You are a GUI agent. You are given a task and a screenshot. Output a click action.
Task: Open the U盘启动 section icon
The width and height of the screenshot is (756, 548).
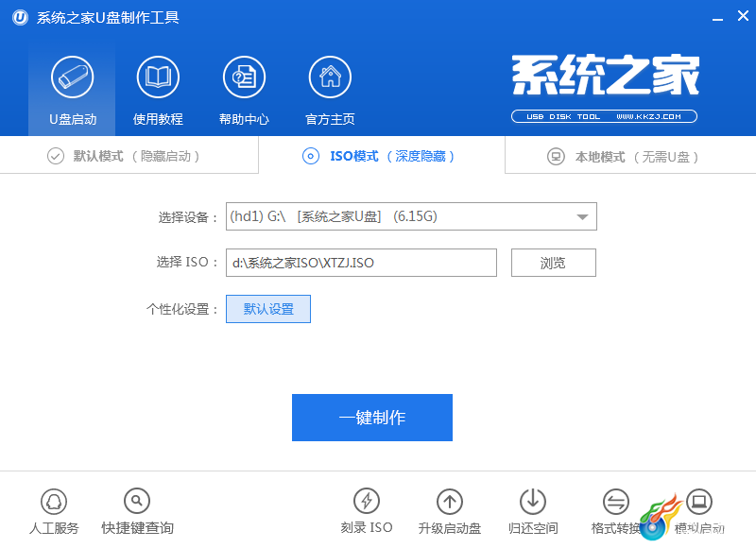(73, 77)
